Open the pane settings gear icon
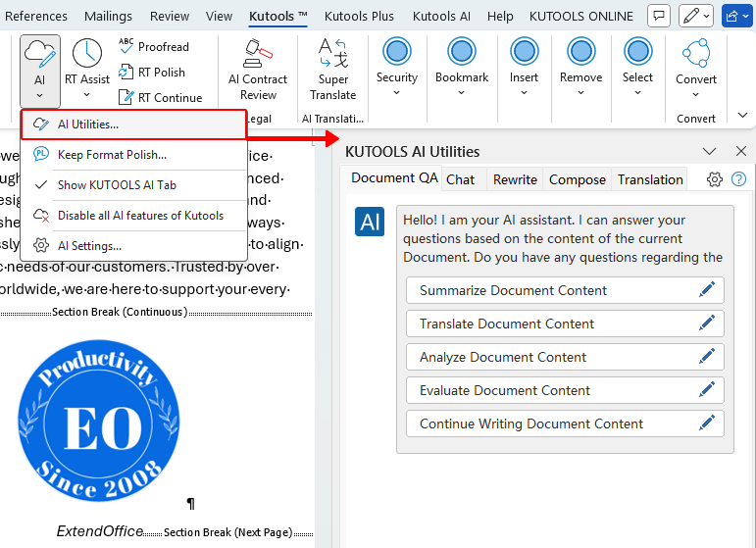The image size is (756, 548). point(715,179)
